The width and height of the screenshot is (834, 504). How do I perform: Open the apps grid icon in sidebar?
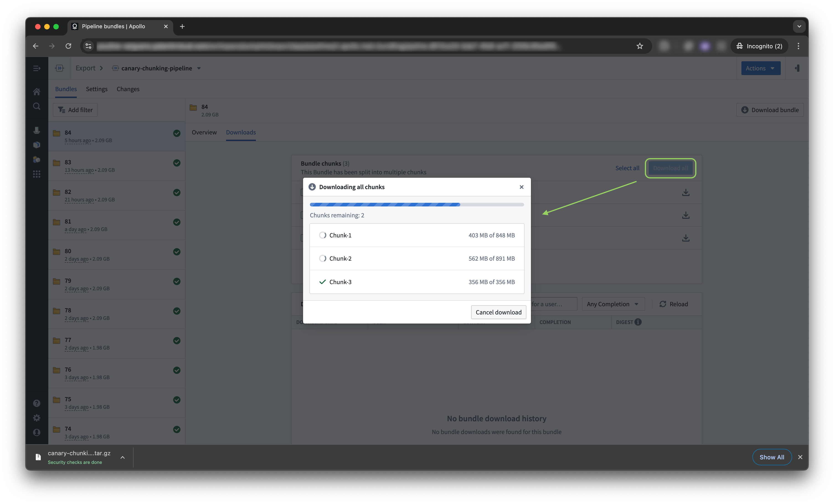(x=36, y=174)
